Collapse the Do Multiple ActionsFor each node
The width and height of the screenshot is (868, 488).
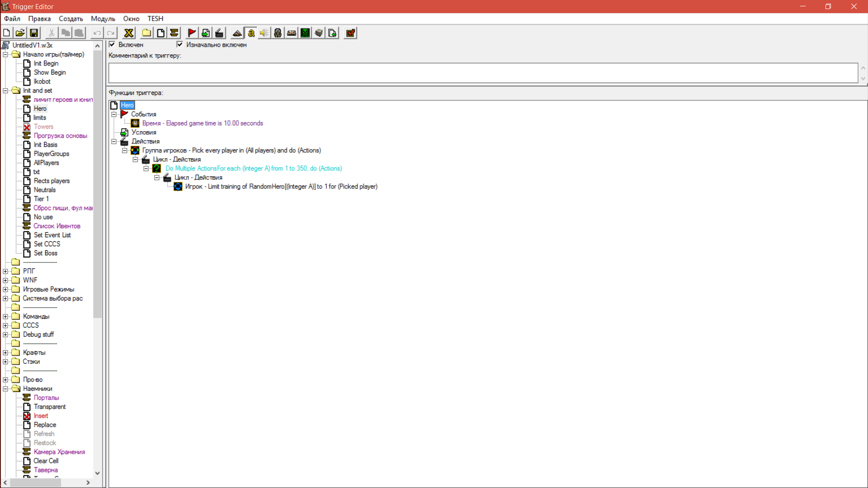coord(146,169)
